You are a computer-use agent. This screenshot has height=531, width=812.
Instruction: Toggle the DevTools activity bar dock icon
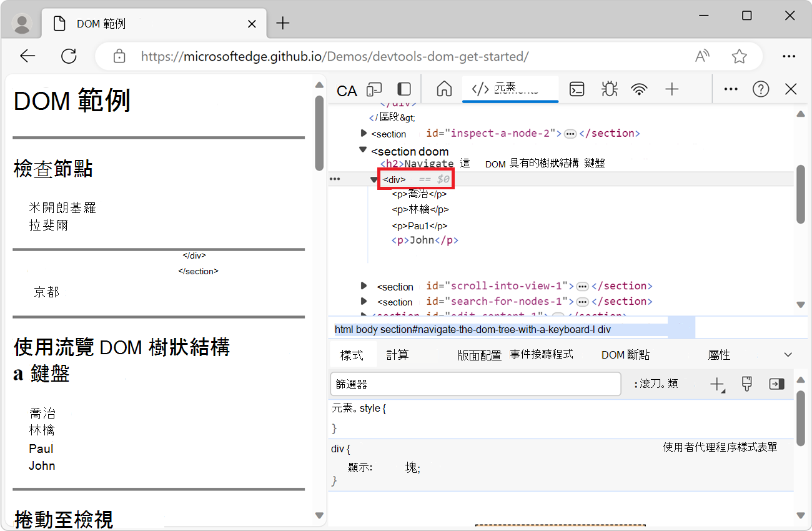click(404, 89)
